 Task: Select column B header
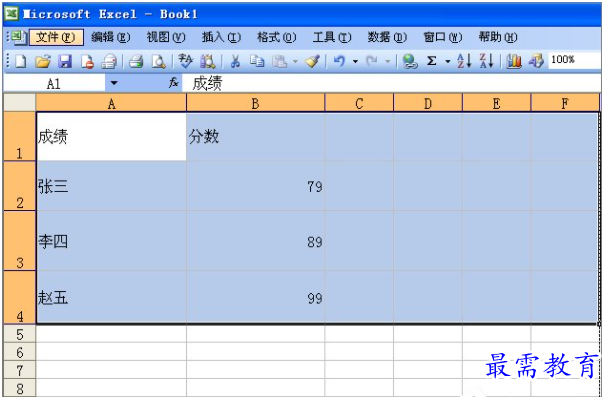click(255, 103)
